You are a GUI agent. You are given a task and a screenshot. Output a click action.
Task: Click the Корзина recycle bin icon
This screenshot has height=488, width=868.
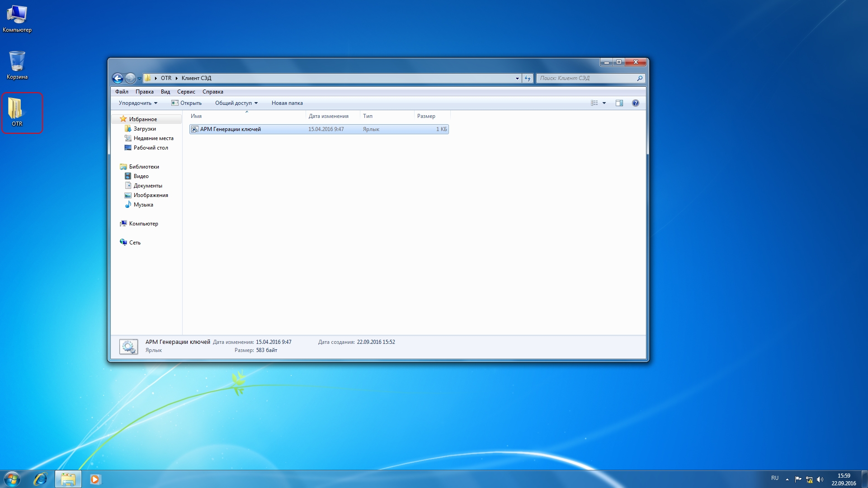point(17,65)
